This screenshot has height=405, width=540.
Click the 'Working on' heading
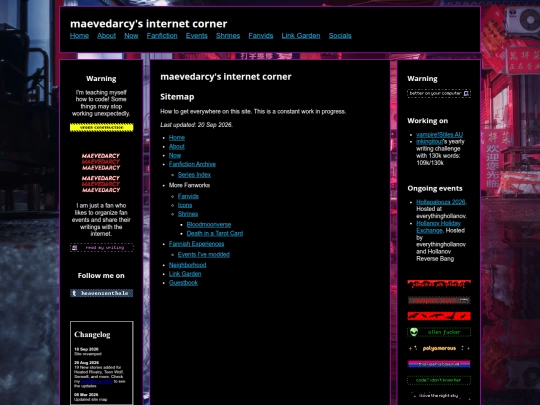[428, 121]
